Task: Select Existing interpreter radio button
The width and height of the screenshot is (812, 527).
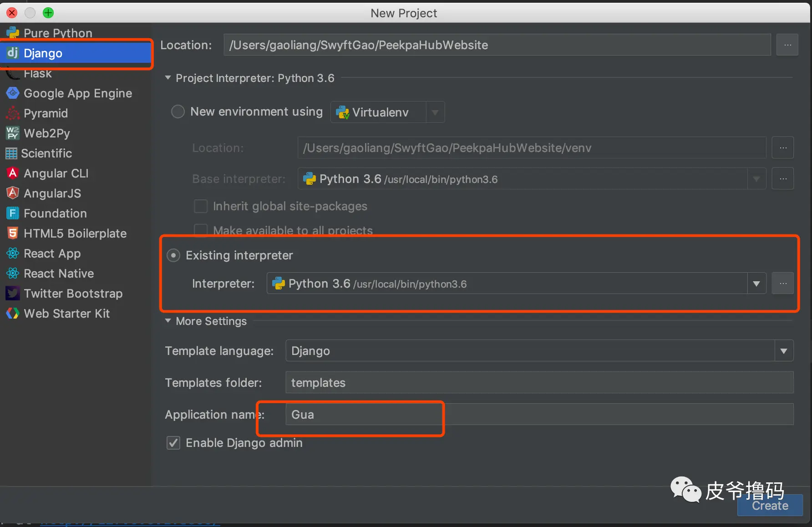Action: pyautogui.click(x=173, y=255)
